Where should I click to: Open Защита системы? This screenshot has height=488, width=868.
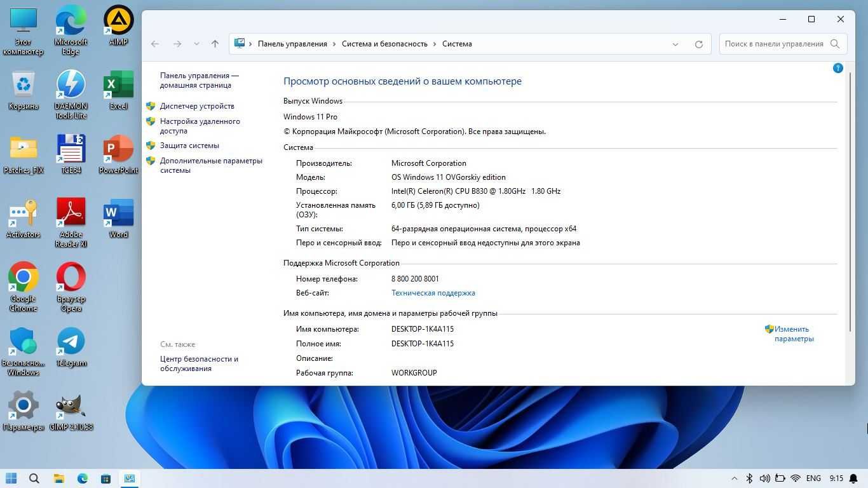(x=189, y=146)
